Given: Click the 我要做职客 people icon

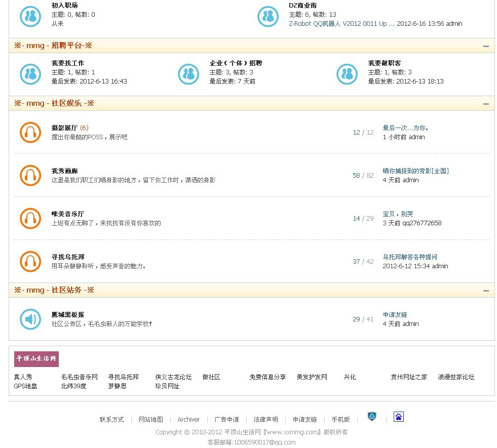Looking at the screenshot, I should tap(347, 74).
